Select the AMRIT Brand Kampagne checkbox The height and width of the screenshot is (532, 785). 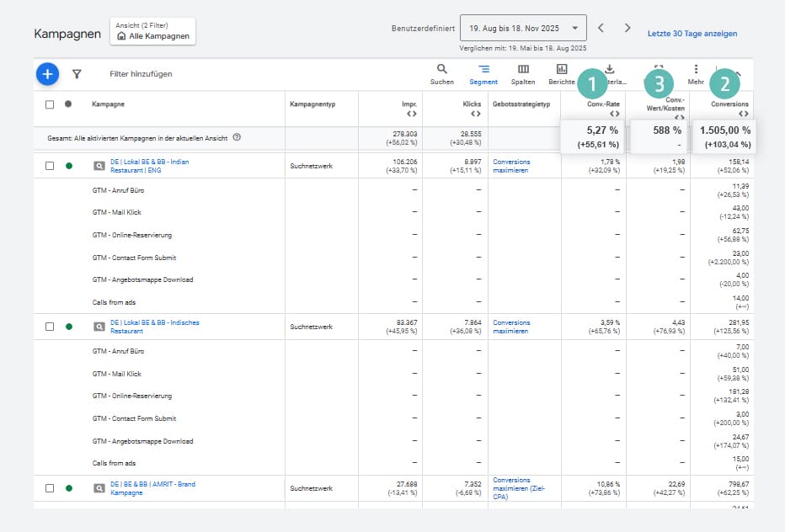[x=50, y=488]
